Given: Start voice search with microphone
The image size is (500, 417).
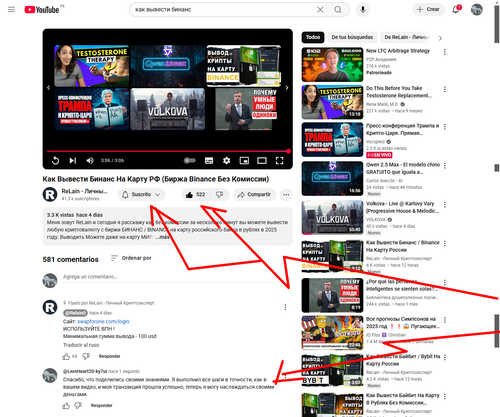Looking at the screenshot, I should tap(363, 10).
